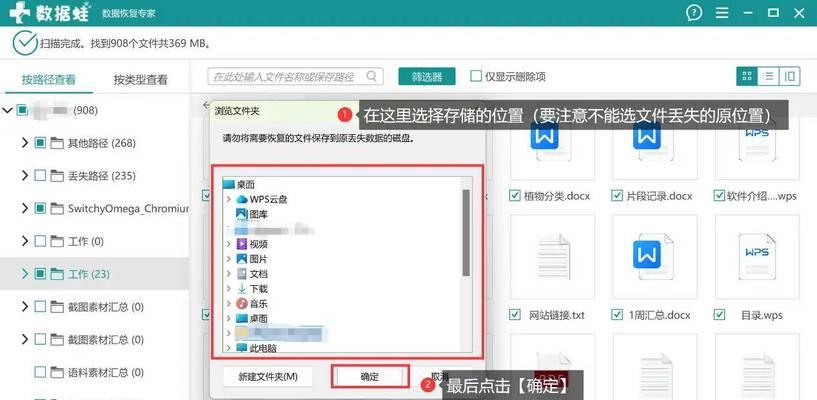The height and width of the screenshot is (400, 817).
Task: Open the hamburger menu in title bar
Action: [722, 13]
